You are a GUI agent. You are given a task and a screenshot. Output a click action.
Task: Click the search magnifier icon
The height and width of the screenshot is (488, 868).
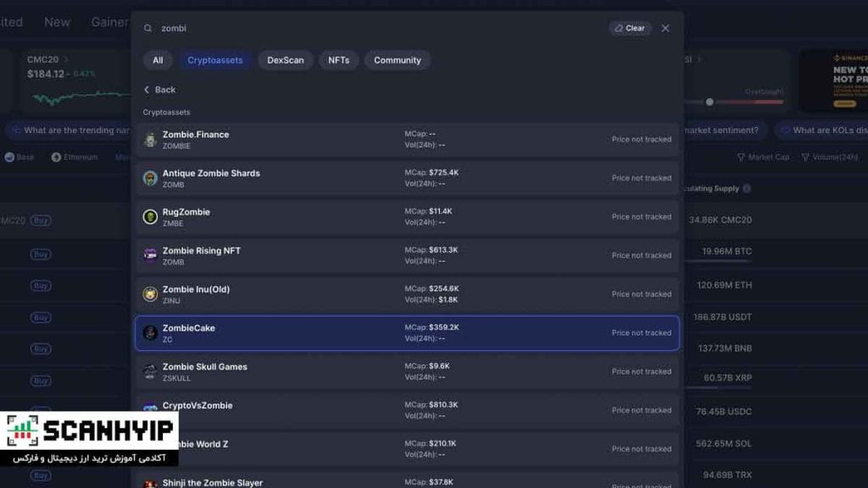147,28
